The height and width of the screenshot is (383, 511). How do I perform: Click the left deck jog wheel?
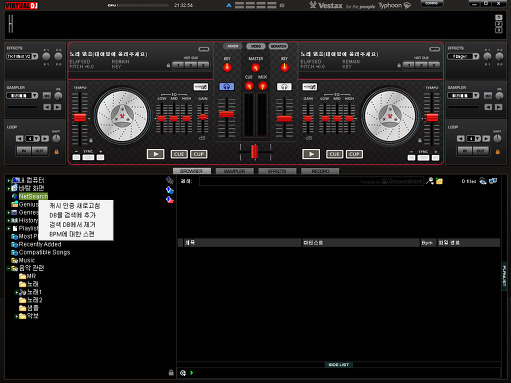pos(122,116)
